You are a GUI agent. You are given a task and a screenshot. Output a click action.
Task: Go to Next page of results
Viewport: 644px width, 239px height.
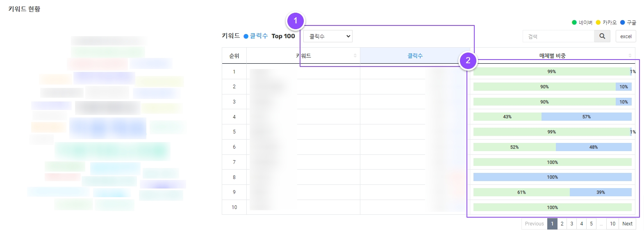click(627, 224)
